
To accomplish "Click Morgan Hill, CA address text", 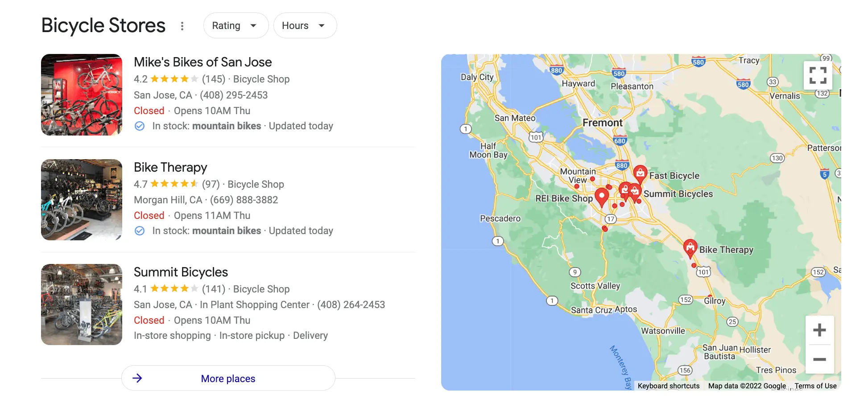I will [168, 200].
